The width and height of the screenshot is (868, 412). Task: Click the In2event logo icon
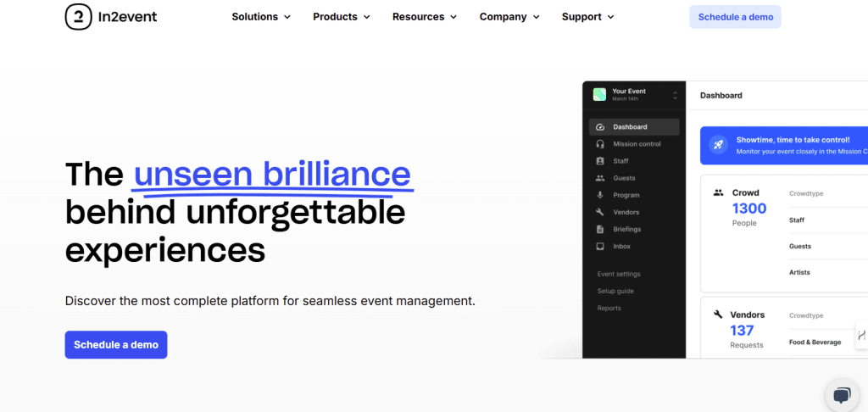click(x=78, y=17)
